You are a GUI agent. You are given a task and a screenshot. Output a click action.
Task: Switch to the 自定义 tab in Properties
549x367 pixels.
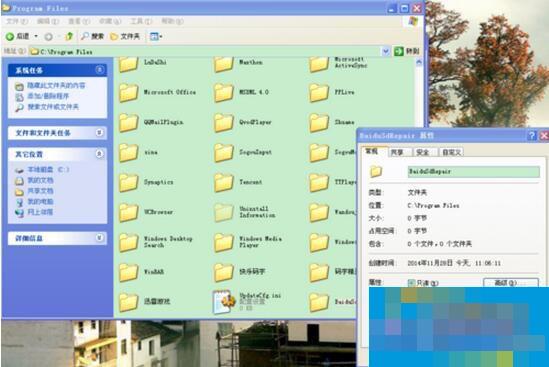tap(451, 152)
